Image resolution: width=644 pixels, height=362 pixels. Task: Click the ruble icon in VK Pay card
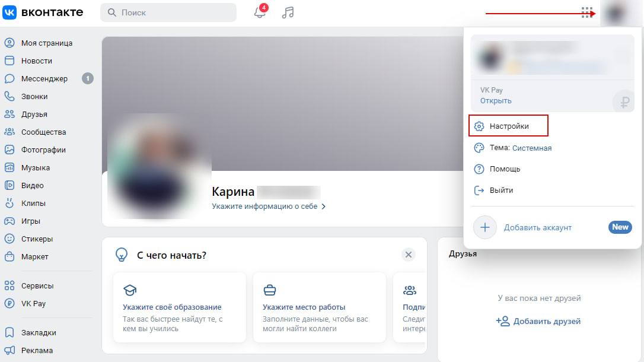tap(624, 101)
